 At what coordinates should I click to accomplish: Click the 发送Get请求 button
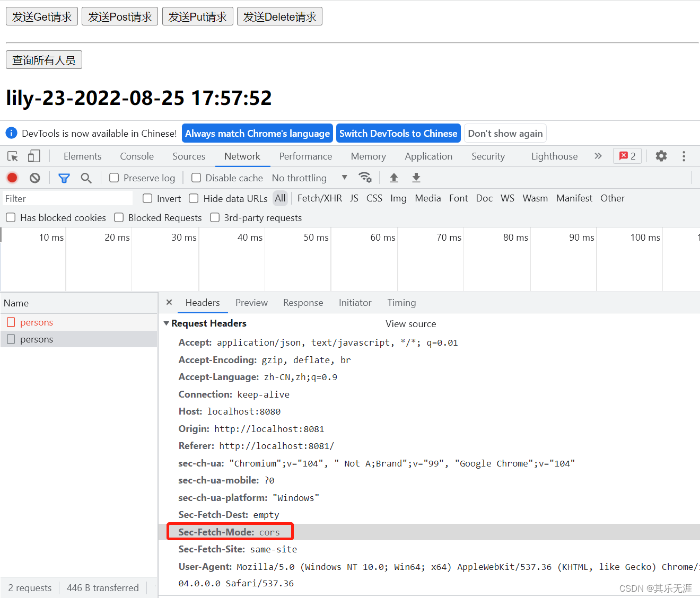pos(42,16)
